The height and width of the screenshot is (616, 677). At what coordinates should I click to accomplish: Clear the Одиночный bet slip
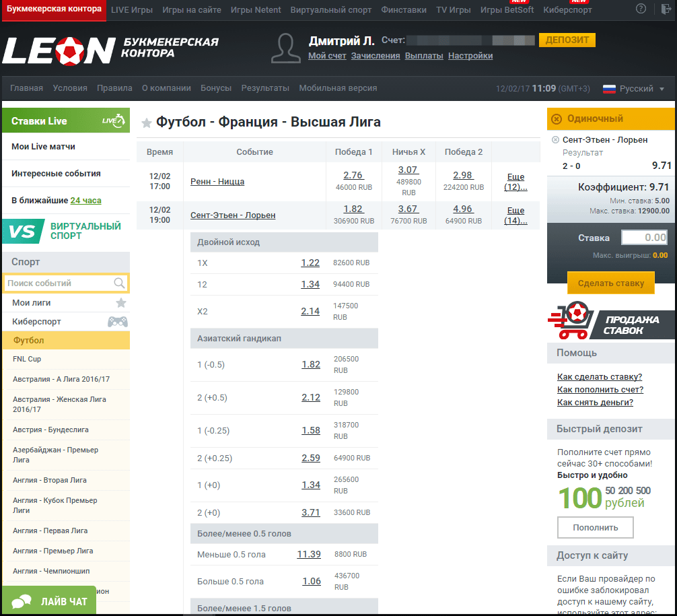[x=557, y=119]
